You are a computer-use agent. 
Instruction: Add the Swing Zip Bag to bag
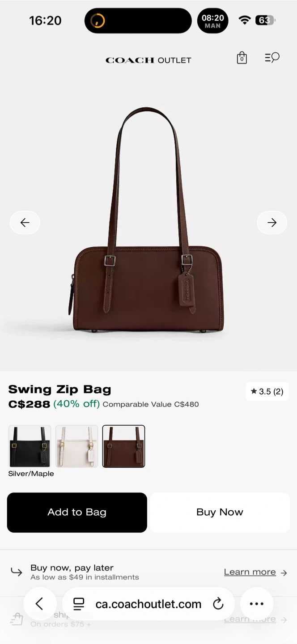click(x=77, y=513)
